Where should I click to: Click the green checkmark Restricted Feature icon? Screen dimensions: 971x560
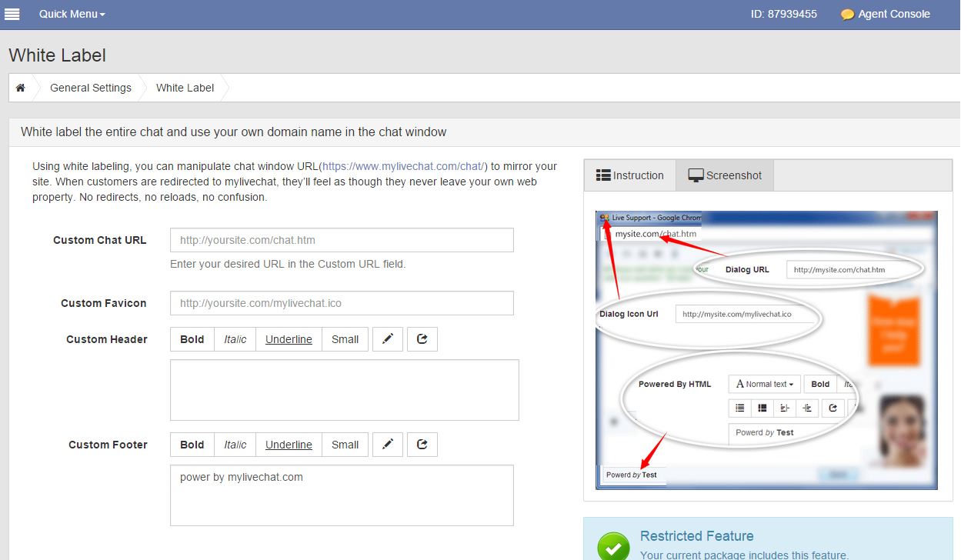pos(612,546)
